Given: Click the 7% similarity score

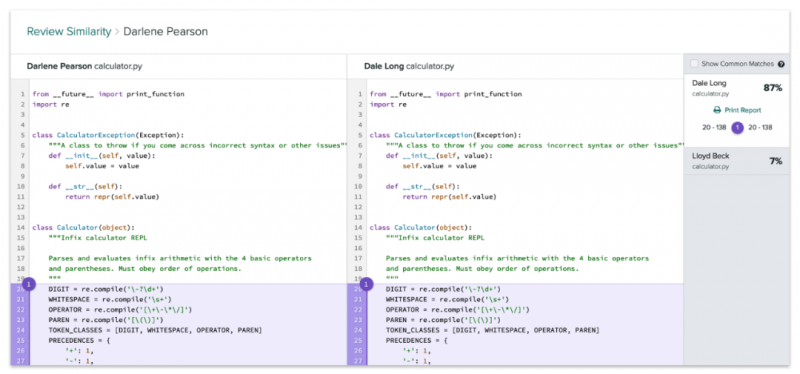Looking at the screenshot, I should (776, 161).
